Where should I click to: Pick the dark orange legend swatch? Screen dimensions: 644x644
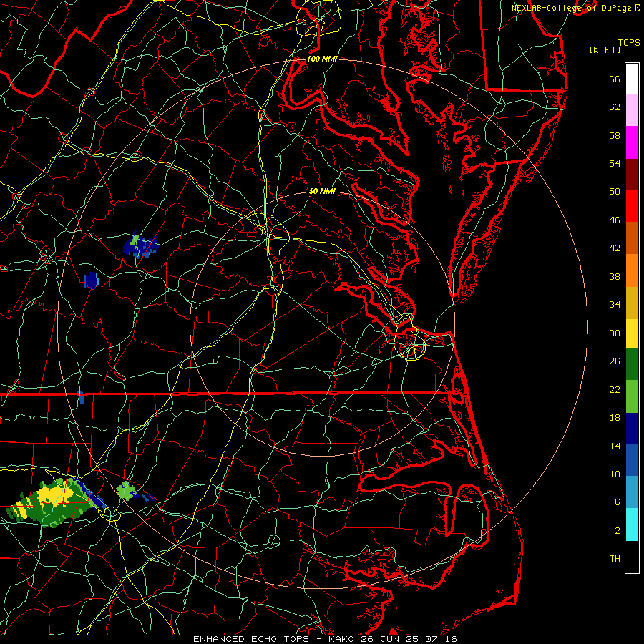[632, 238]
